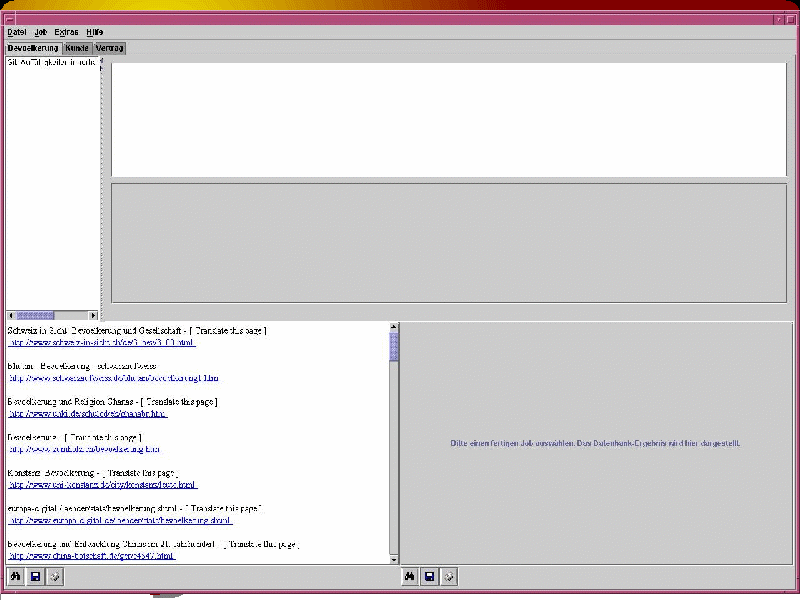Open the schweiz-in-sicht result link
Image resolution: width=800 pixels, height=600 pixels.
point(102,342)
